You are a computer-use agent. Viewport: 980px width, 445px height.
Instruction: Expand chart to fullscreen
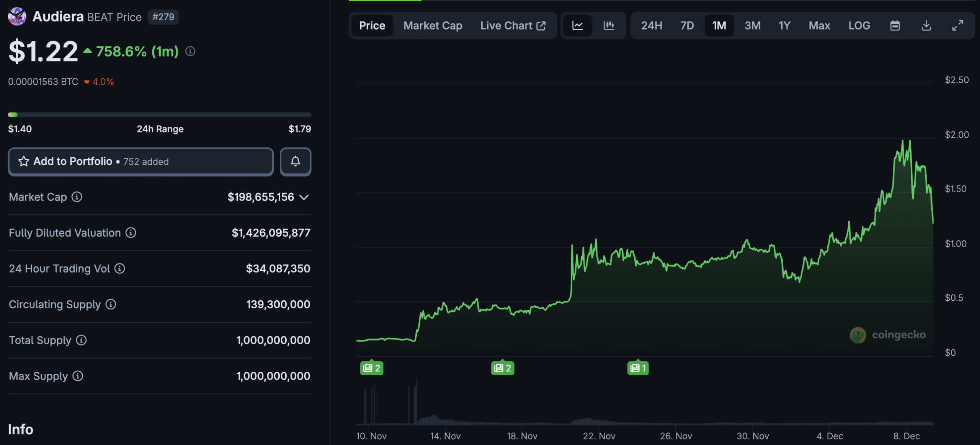[958, 25]
